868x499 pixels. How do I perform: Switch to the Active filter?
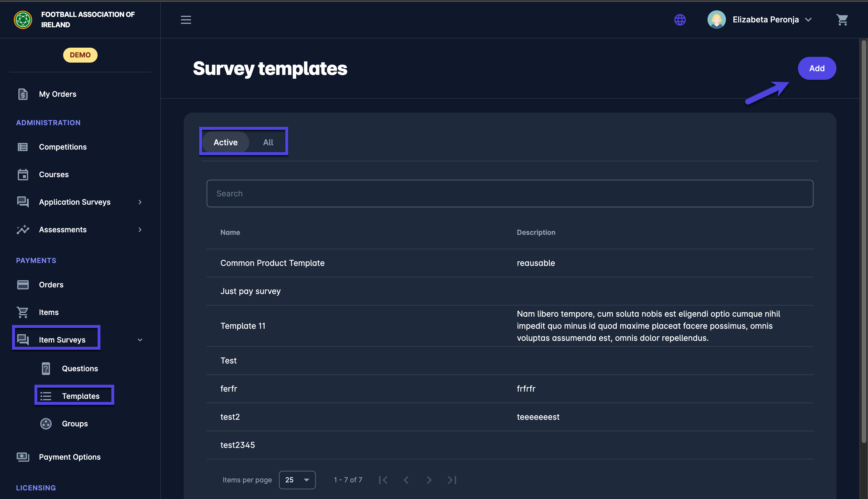coord(225,142)
